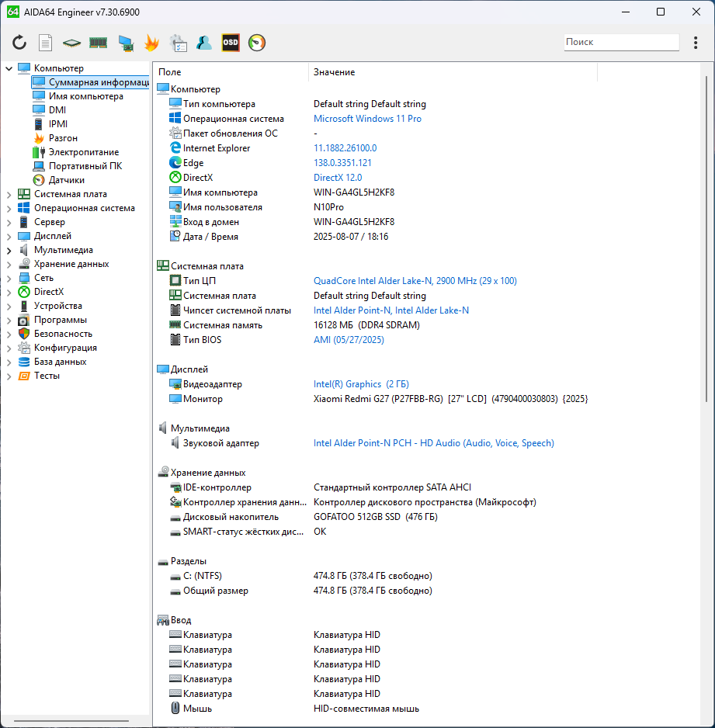Open the OSD panel icon
Screen dimensions: 715x728
coord(231,43)
